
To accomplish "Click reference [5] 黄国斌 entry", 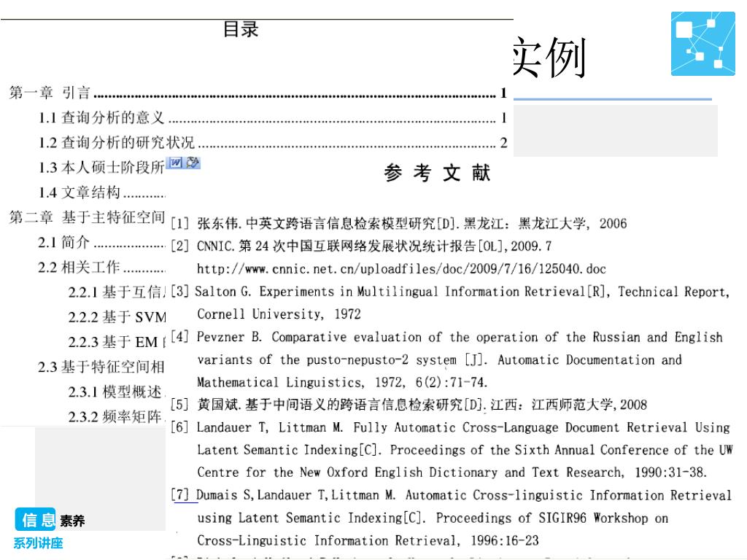I will tap(409, 405).
